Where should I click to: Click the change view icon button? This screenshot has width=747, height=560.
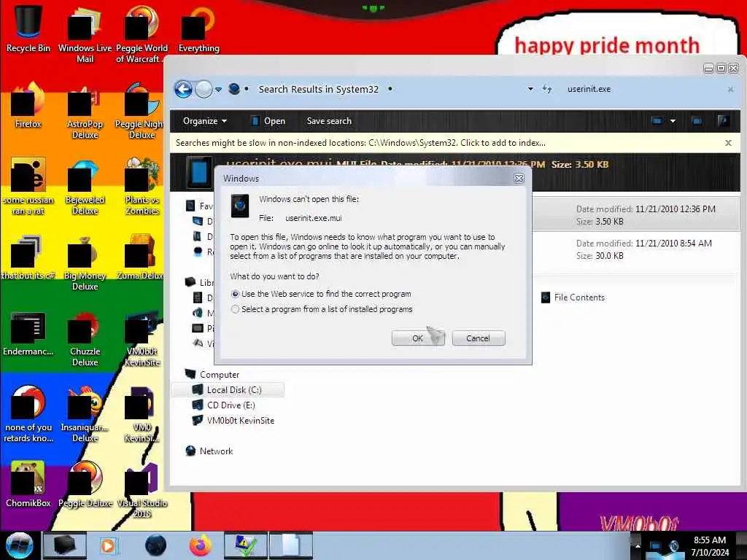tap(657, 121)
